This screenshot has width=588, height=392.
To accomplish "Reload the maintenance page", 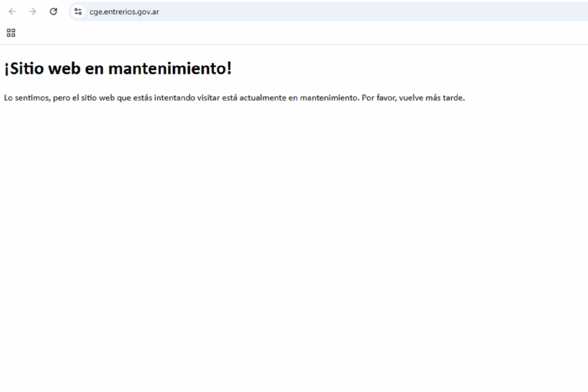I will tap(53, 11).
